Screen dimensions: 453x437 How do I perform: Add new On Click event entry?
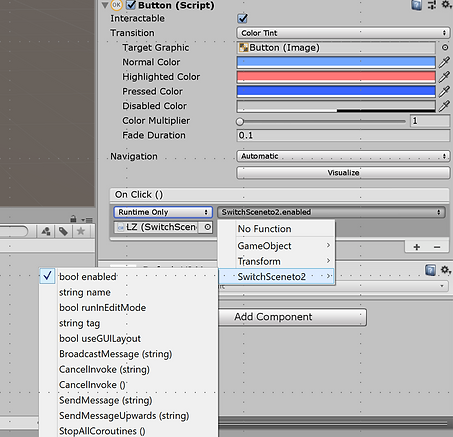[416, 247]
